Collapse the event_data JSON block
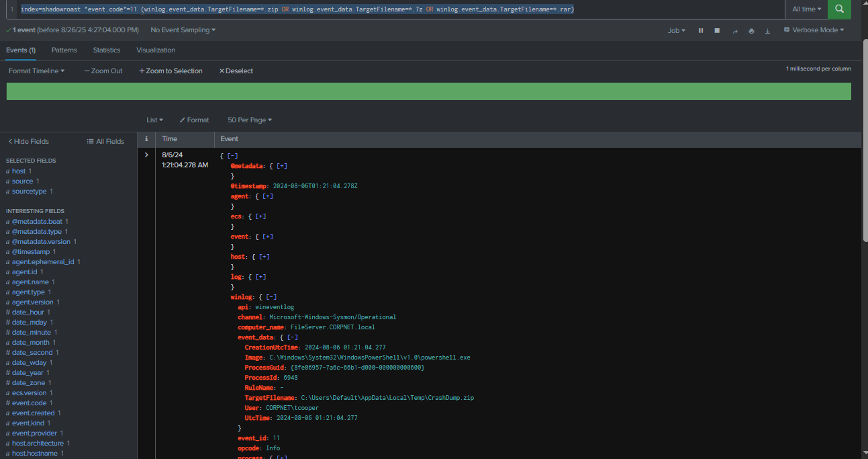The width and height of the screenshot is (868, 459). (x=293, y=337)
